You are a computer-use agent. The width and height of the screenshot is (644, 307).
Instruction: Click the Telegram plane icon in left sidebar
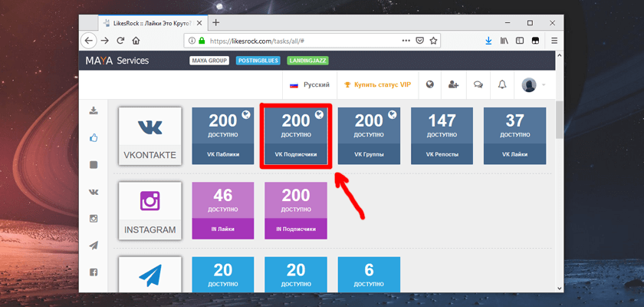[94, 246]
